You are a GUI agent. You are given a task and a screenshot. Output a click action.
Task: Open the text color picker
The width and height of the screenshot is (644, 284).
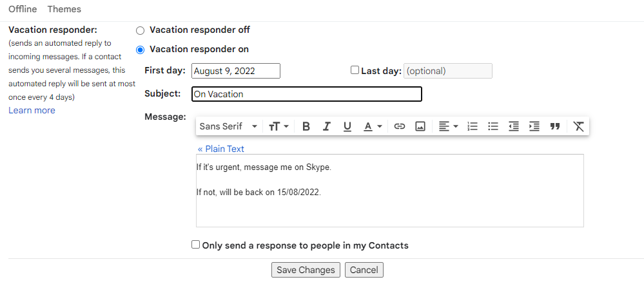(x=373, y=127)
